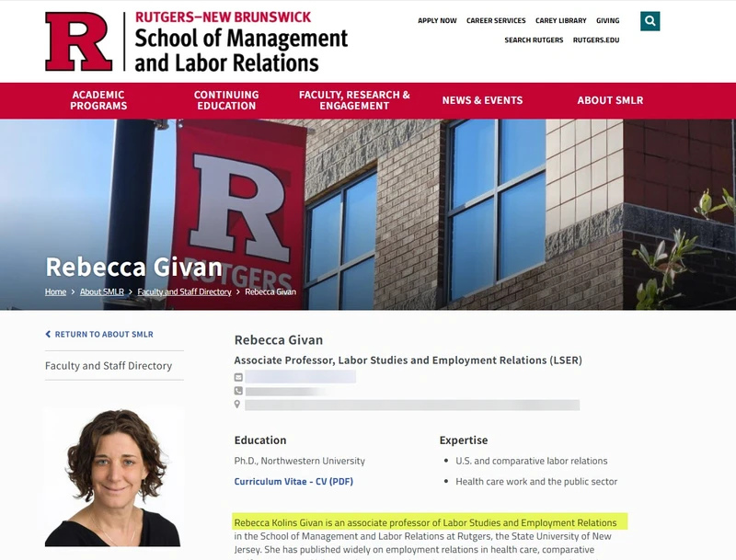The height and width of the screenshot is (560, 736).
Task: Click the Associate Professor LSER title text
Action: [x=408, y=360]
